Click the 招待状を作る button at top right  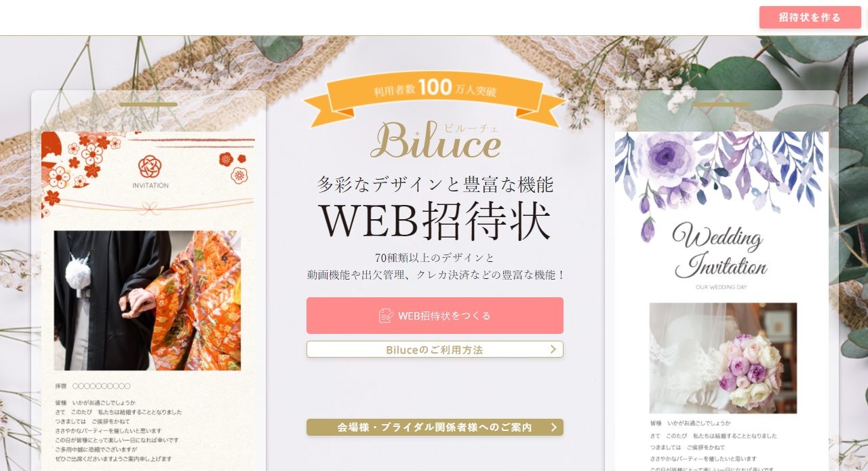[x=810, y=17]
